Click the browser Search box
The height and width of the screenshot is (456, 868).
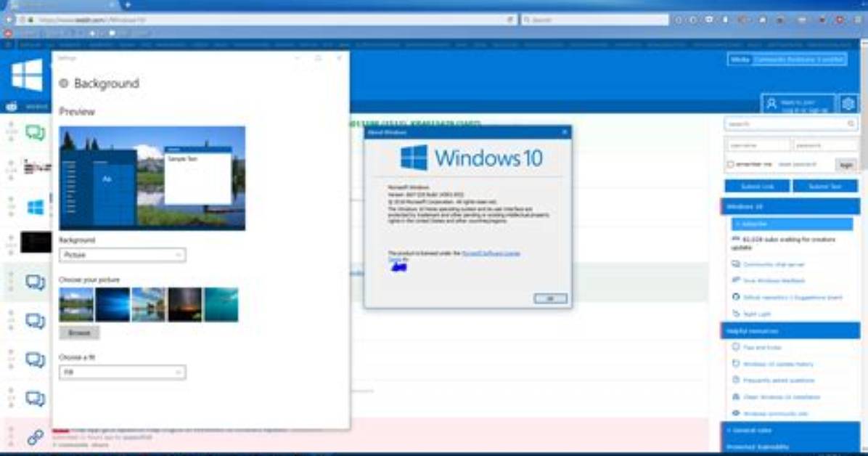pos(595,20)
